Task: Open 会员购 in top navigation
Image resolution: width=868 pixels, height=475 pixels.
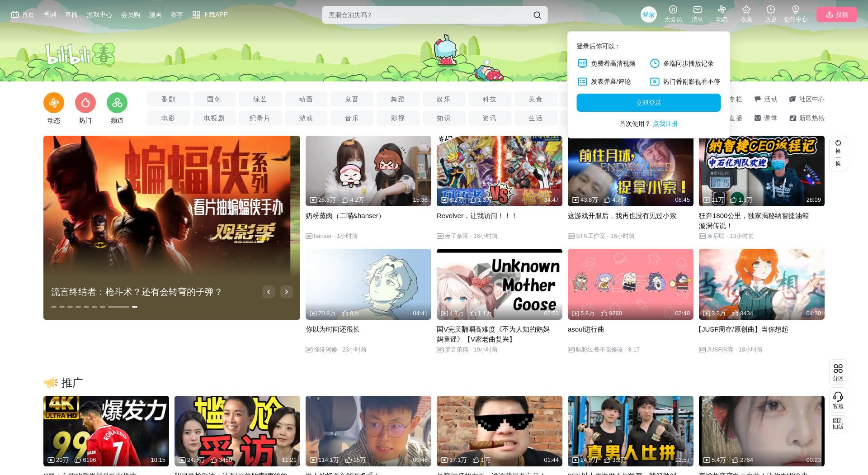Action: (x=131, y=14)
